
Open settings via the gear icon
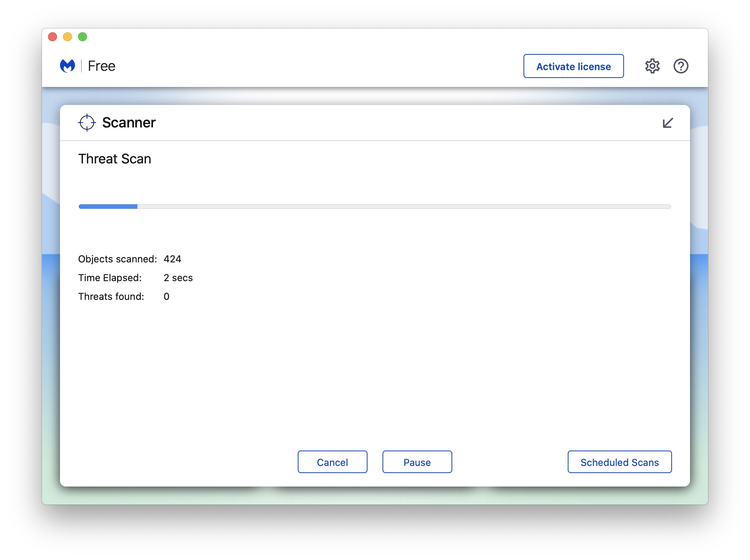tap(652, 66)
